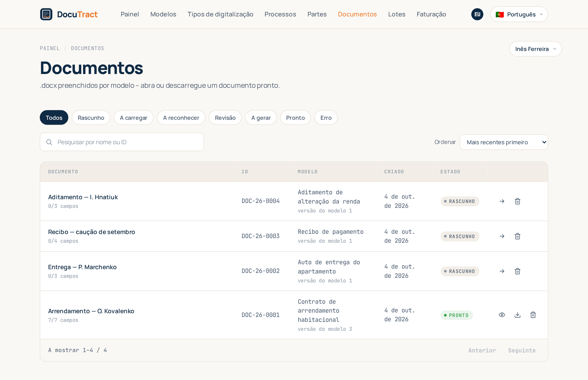Filter by A gerar status

(261, 117)
